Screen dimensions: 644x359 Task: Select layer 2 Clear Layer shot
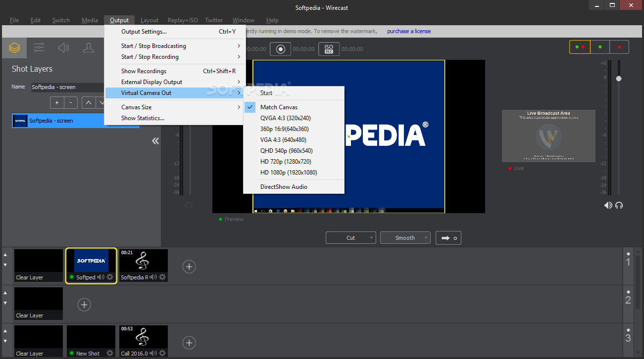pyautogui.click(x=39, y=304)
